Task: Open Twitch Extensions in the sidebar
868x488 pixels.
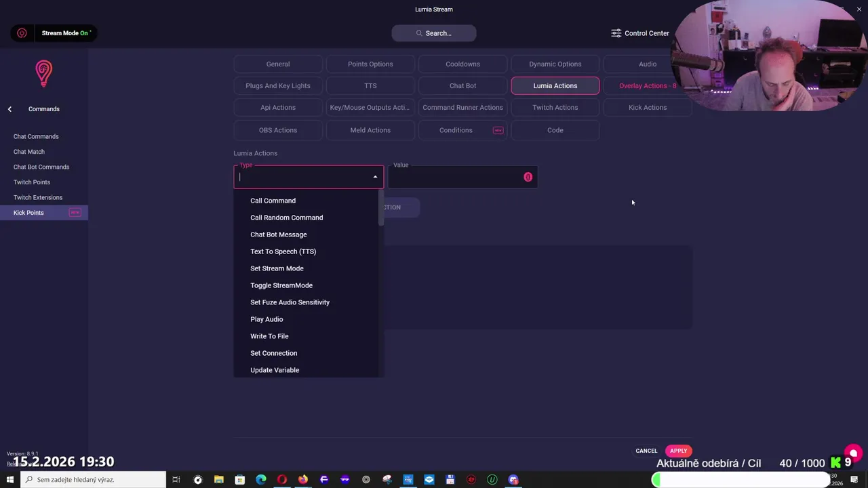Action: (38, 197)
